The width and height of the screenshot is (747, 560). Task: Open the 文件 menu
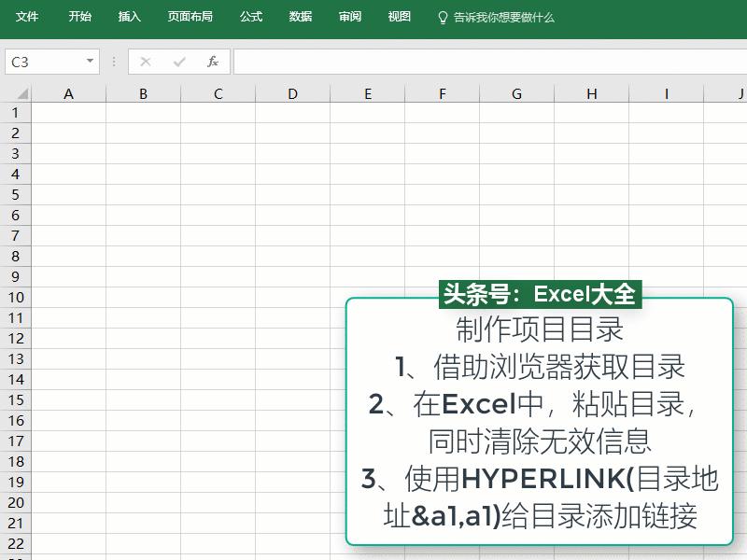pos(27,16)
